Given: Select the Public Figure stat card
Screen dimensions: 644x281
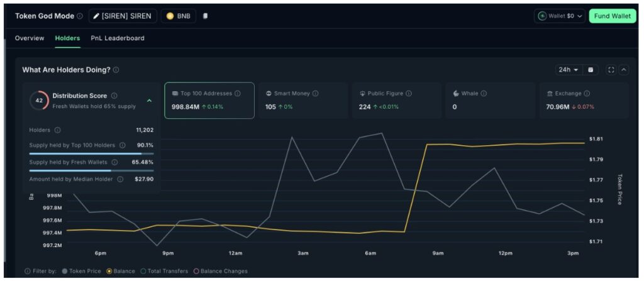Looking at the screenshot, I should (396, 101).
